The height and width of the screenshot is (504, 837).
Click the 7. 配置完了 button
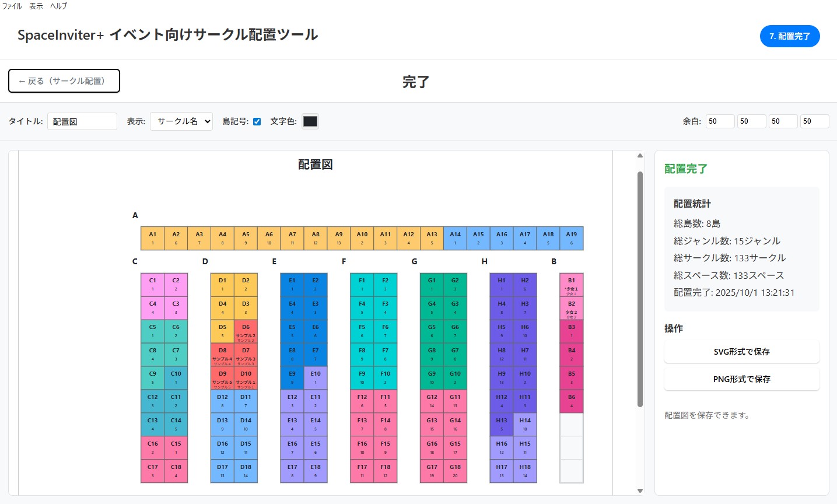[x=789, y=36]
